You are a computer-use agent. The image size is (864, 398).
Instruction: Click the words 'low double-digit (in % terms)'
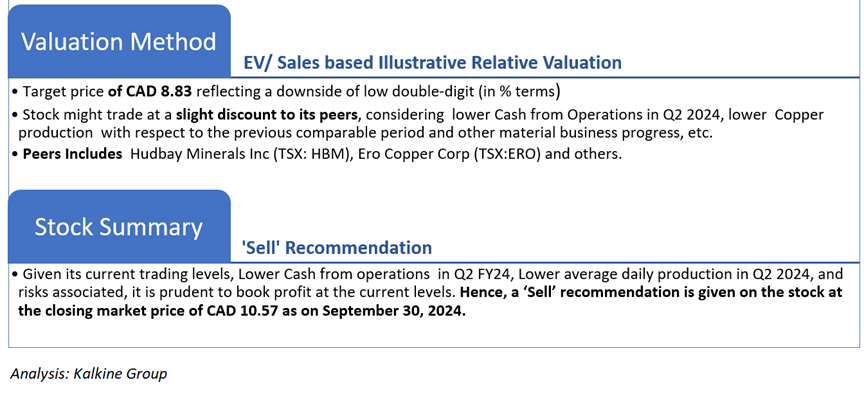tap(461, 91)
